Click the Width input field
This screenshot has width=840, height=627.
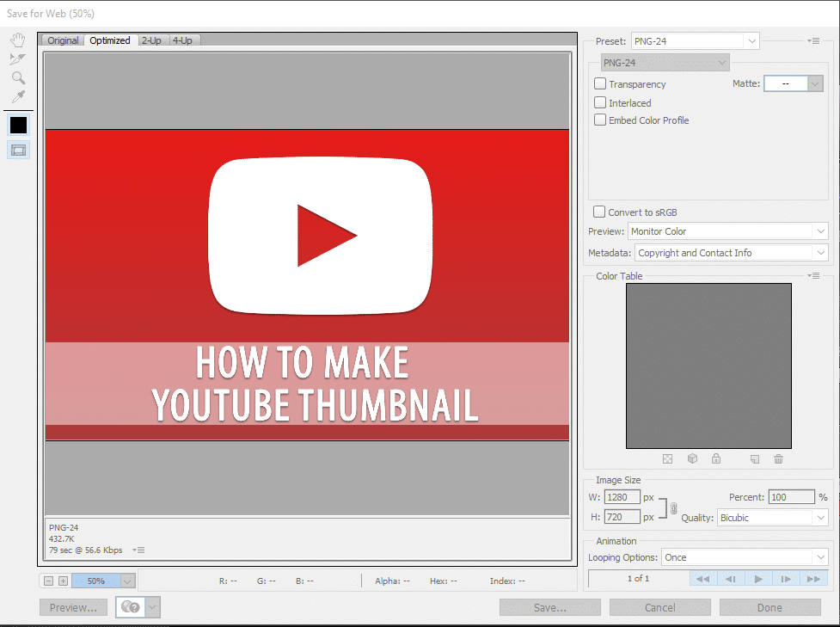click(x=622, y=497)
